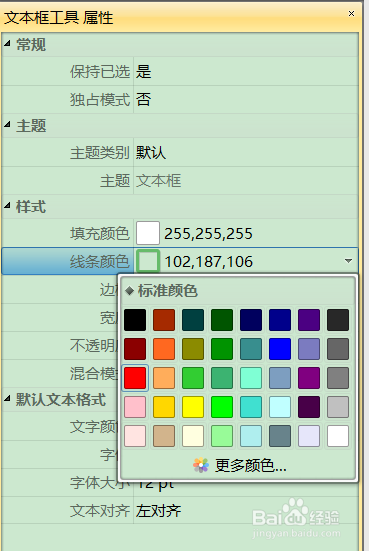
Task: Click the line color value 102,187,106
Action: point(209,262)
